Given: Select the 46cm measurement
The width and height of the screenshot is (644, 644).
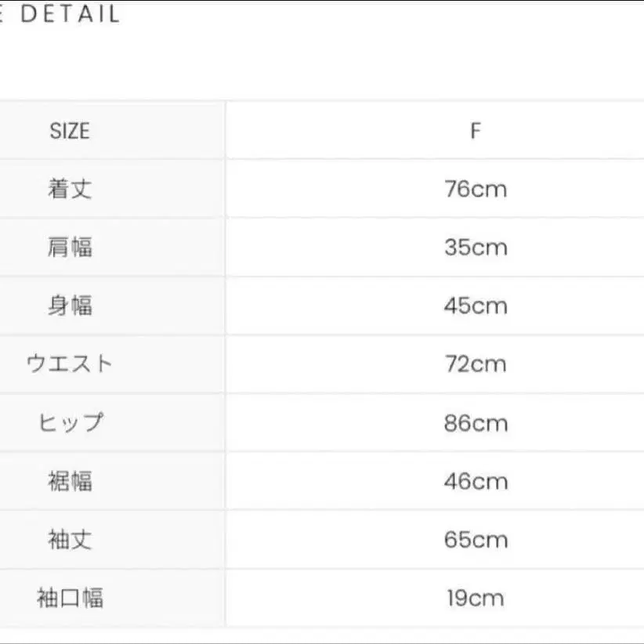Looking at the screenshot, I should click(475, 481).
